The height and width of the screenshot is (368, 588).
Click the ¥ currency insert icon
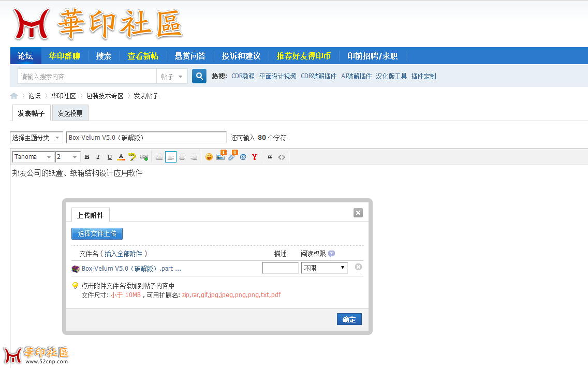254,157
